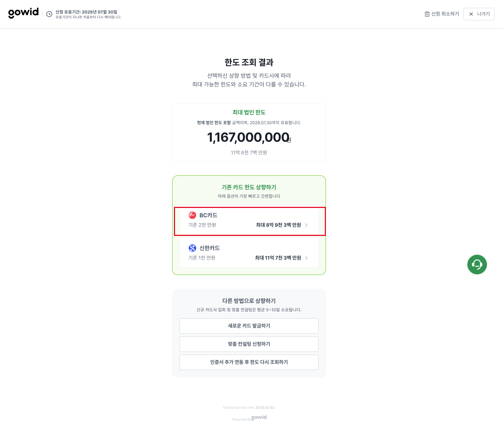This screenshot has width=503, height=448.
Task: Click the 1,167,000,000 최대 법인 한도 amount
Action: point(249,137)
